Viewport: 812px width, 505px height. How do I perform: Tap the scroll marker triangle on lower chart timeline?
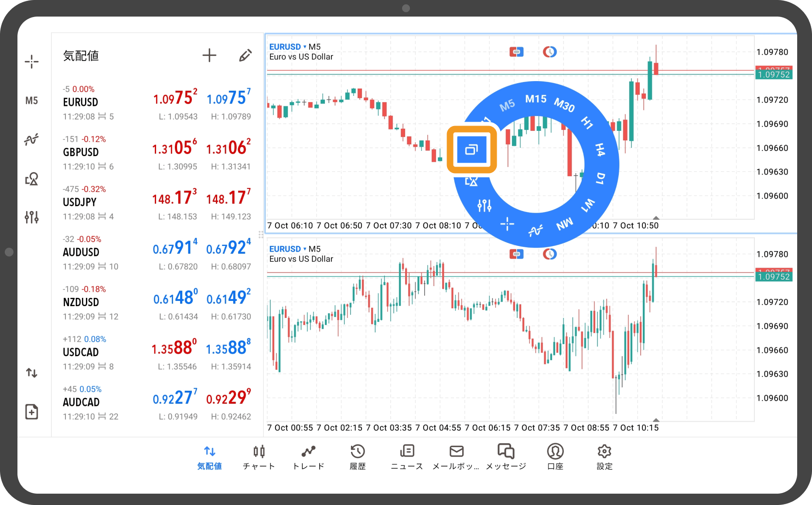coord(656,420)
